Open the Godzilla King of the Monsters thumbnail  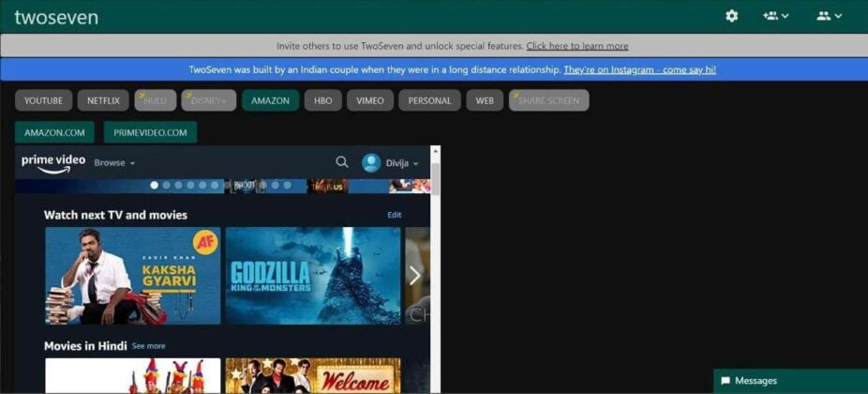(x=312, y=276)
